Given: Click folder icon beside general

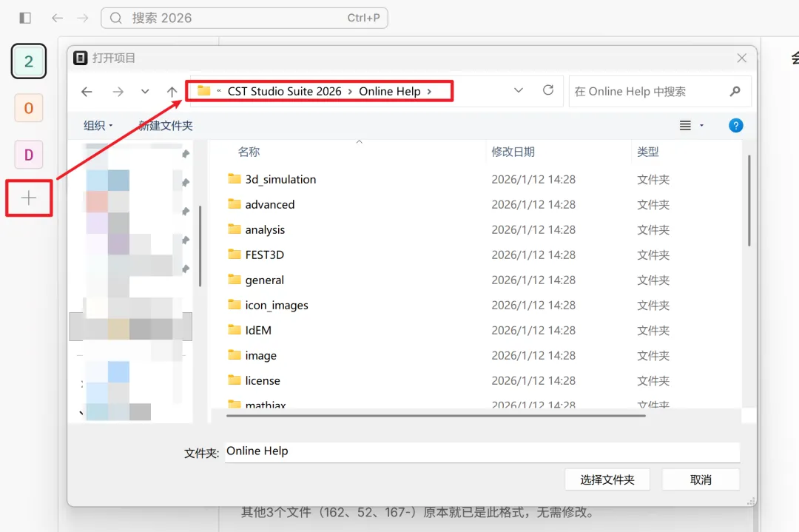Looking at the screenshot, I should (x=235, y=279).
